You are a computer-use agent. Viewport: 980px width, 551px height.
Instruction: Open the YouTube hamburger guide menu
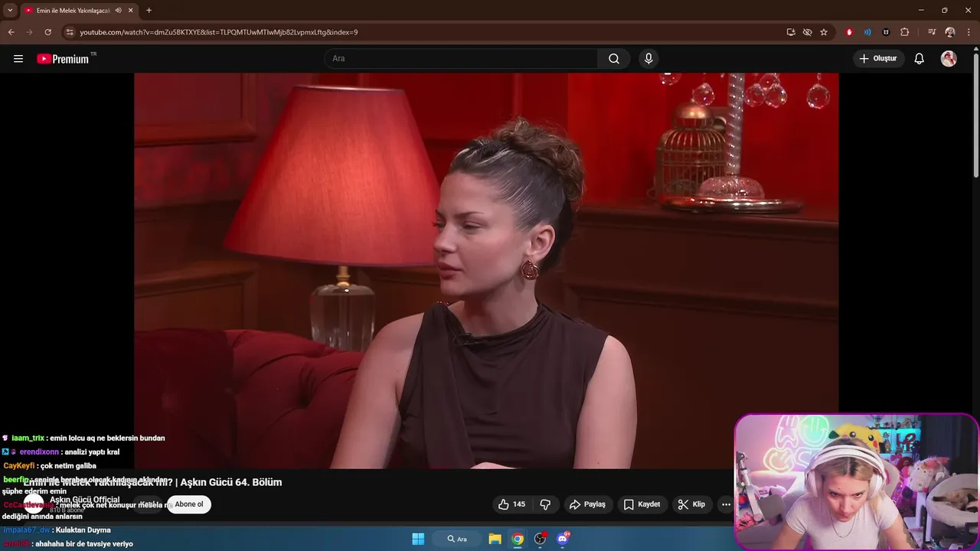click(18, 59)
